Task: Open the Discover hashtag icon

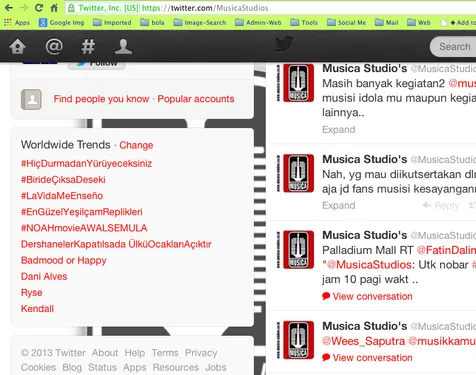Action: tap(88, 46)
